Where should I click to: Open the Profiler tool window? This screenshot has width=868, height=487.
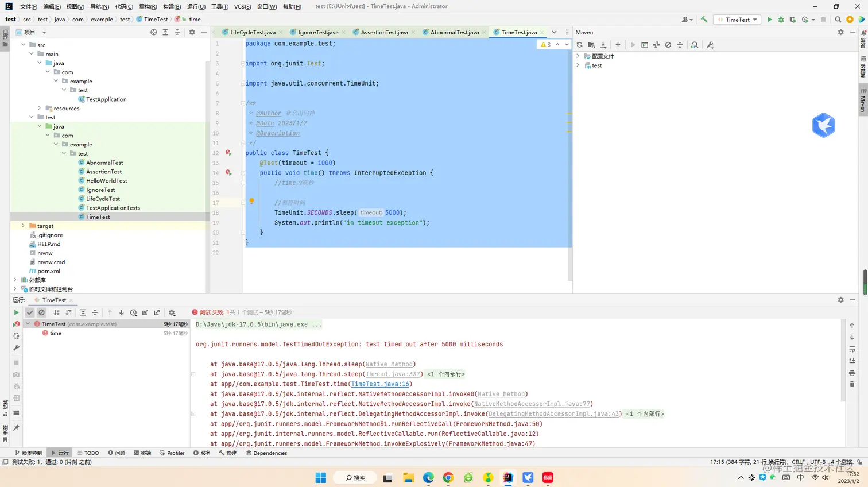tap(172, 453)
